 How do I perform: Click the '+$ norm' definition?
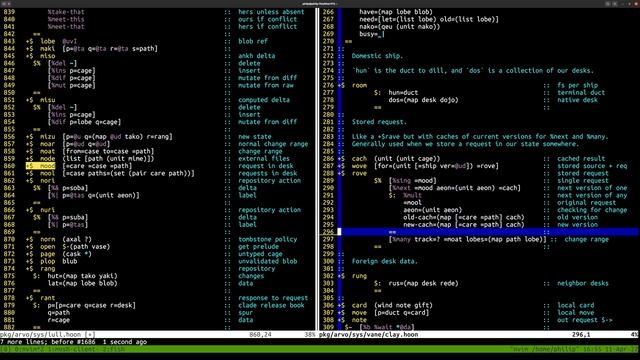pos(40,240)
